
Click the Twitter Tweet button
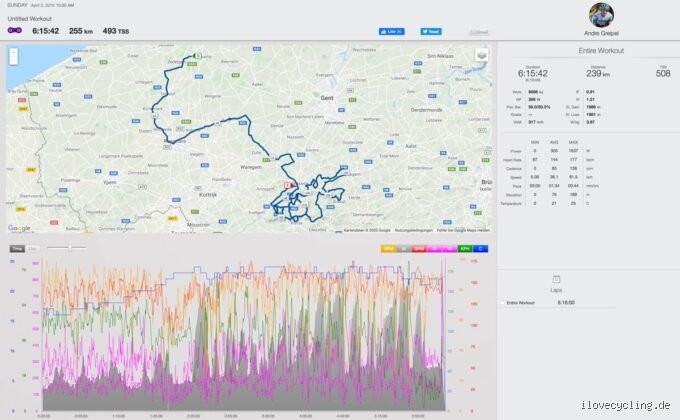click(x=431, y=32)
